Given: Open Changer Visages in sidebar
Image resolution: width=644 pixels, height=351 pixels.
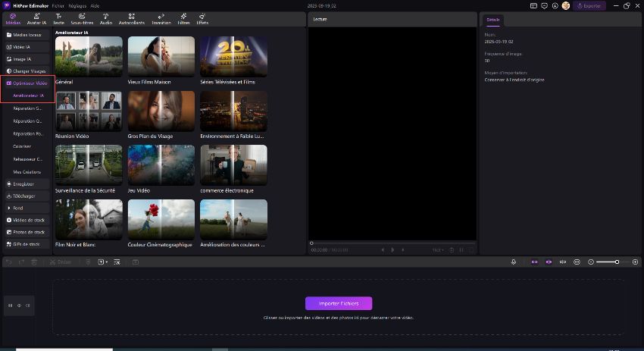Looking at the screenshot, I should click(x=27, y=71).
